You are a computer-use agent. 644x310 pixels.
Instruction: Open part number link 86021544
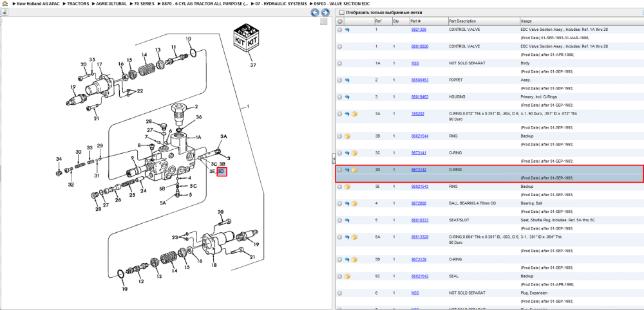pos(420,136)
